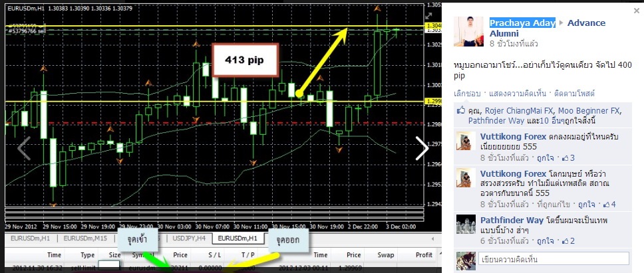Click the Type column header
The width and height of the screenshot is (644, 273).
(87, 255)
